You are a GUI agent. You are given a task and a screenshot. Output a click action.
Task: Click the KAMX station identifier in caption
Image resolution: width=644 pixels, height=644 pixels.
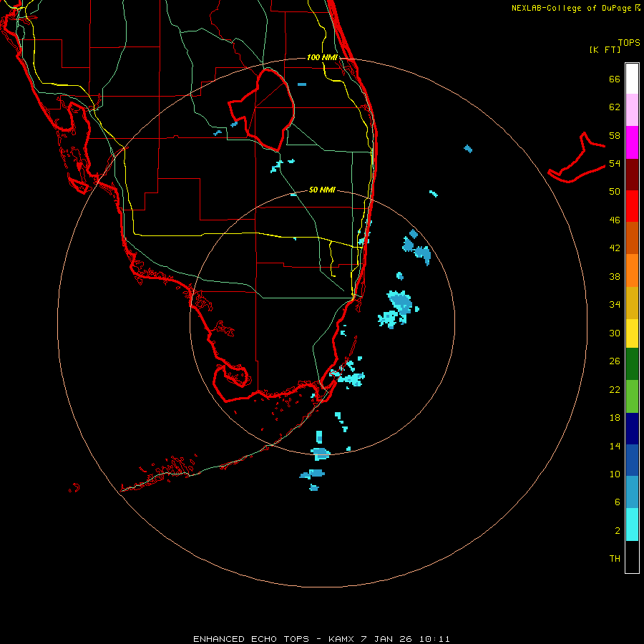[x=342, y=639]
